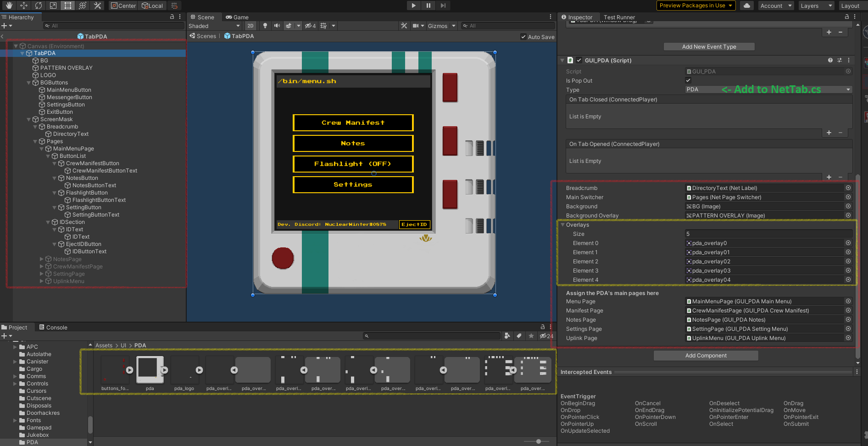This screenshot has height=446, width=868.
Task: Disable the GUI_PDA script component checkbox
Action: 579,60
